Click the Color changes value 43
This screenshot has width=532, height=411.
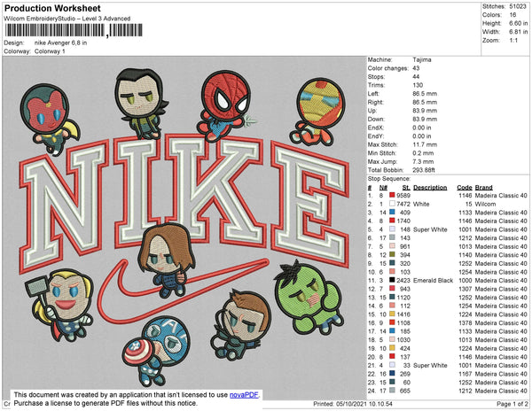click(x=417, y=68)
